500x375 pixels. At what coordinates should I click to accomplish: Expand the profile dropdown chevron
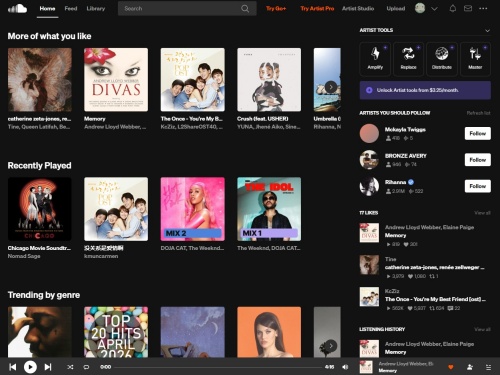point(434,9)
